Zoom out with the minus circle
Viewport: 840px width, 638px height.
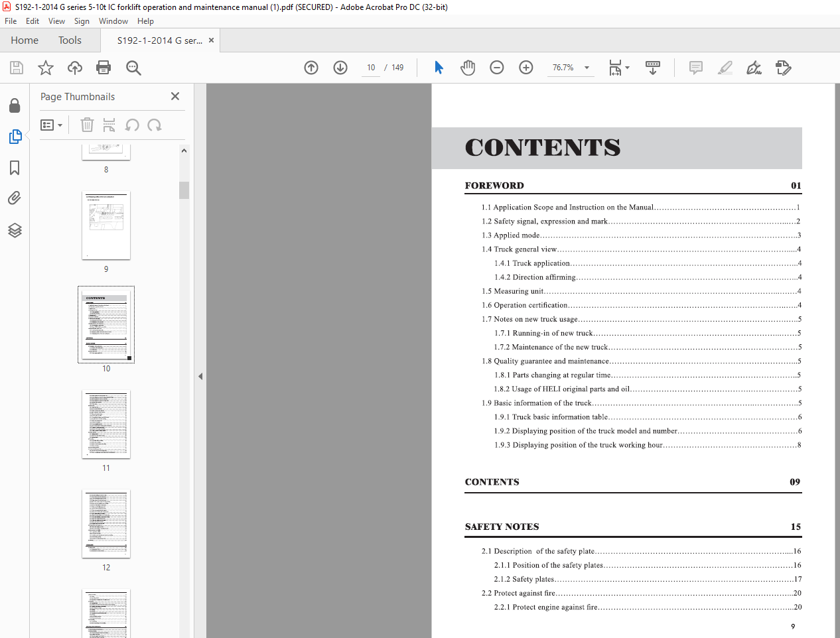pyautogui.click(x=497, y=68)
